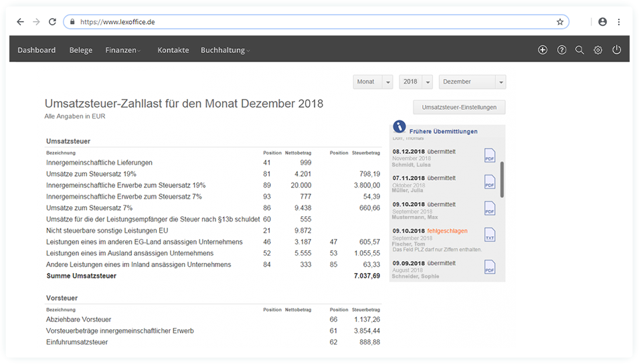
Task: Click the power logout icon
Action: [616, 50]
